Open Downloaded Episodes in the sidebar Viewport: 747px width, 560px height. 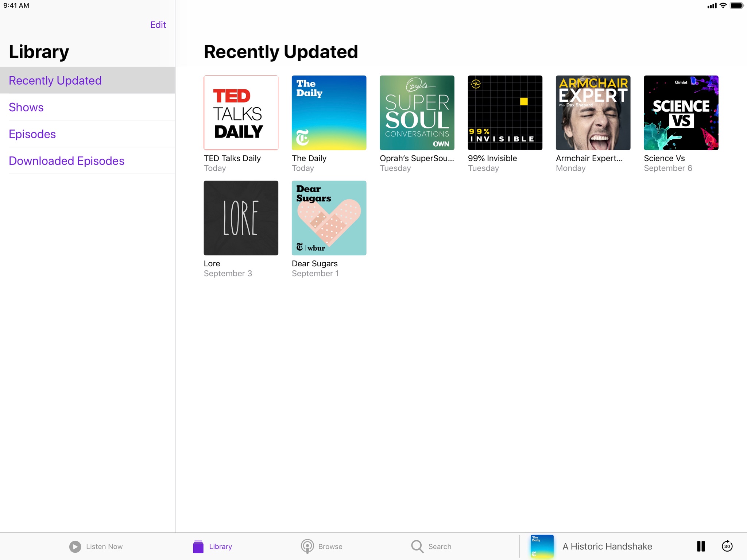pyautogui.click(x=88, y=161)
